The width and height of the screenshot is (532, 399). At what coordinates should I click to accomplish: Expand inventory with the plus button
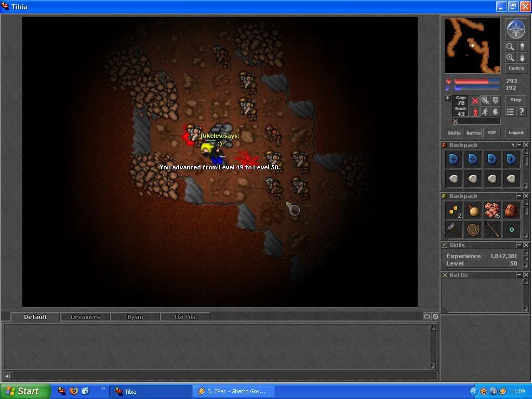447,98
